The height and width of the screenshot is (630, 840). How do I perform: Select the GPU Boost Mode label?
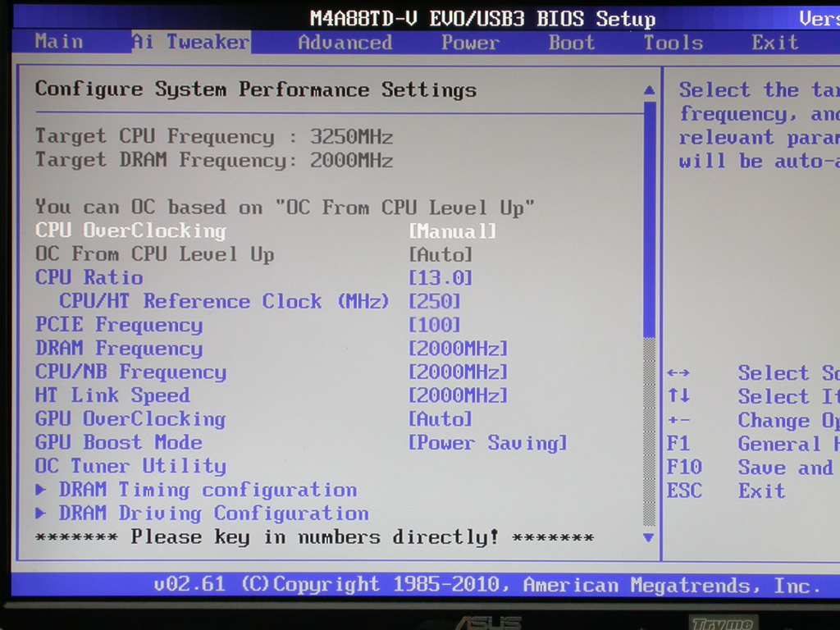(x=119, y=442)
